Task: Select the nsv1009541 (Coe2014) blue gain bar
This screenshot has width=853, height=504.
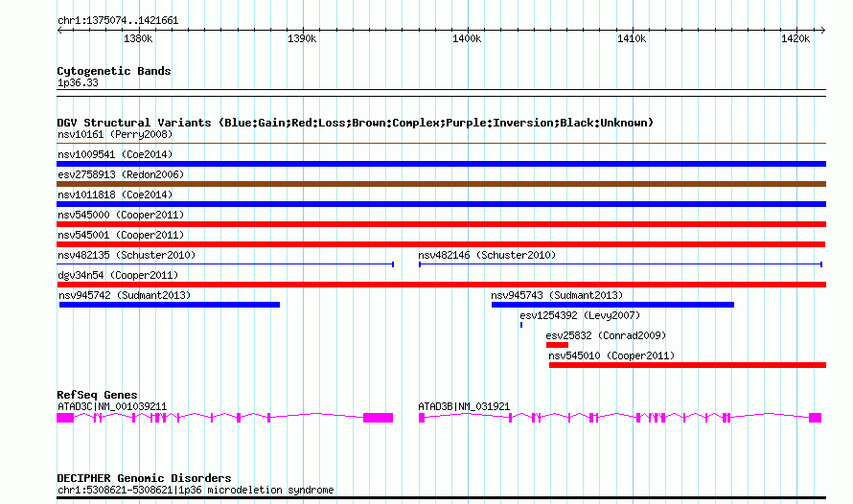Action: pyautogui.click(x=441, y=164)
